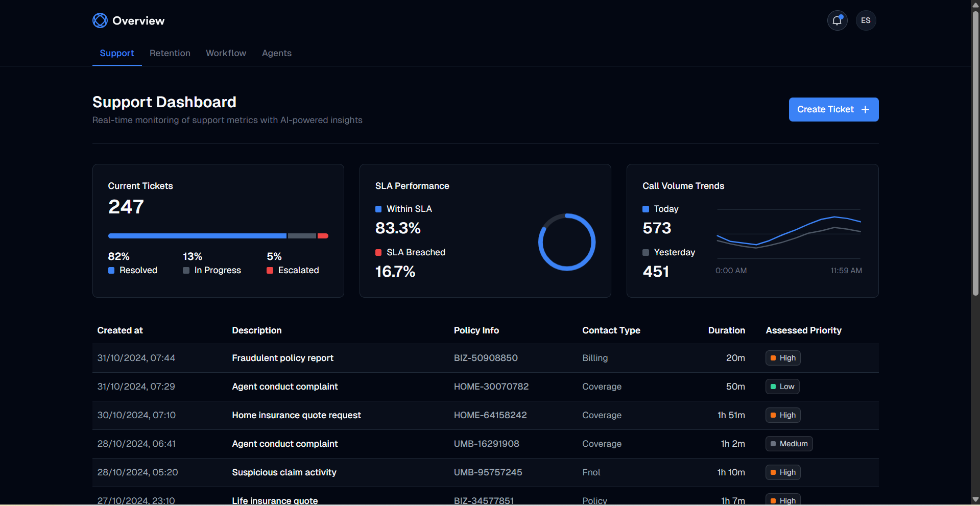Select the Home insurance quote request row
The image size is (980, 506).
coord(296,415)
